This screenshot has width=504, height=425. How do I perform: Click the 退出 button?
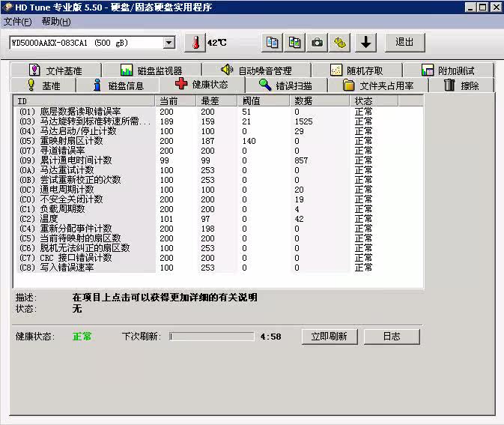pos(404,43)
